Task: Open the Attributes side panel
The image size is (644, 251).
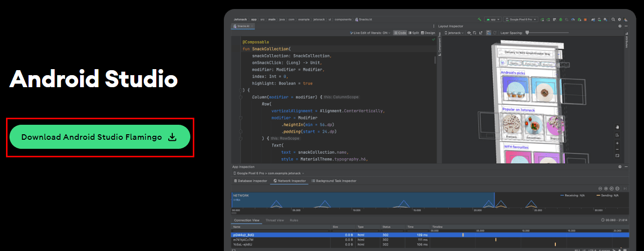Action: [626, 42]
